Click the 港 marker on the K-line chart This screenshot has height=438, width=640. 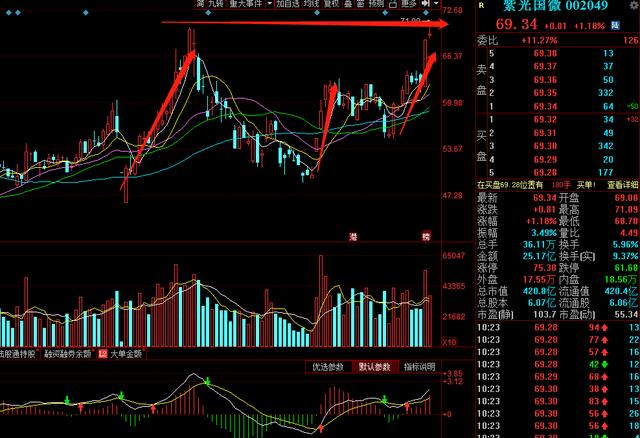tap(353, 237)
